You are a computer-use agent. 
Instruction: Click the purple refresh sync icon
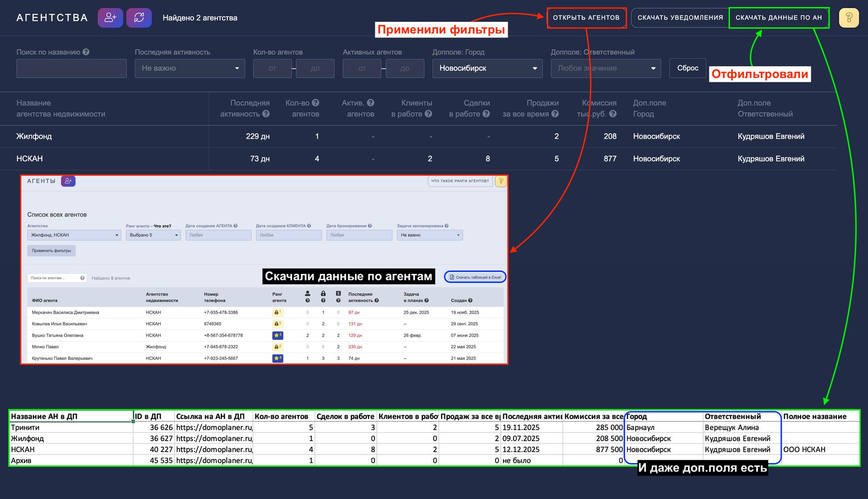[139, 18]
